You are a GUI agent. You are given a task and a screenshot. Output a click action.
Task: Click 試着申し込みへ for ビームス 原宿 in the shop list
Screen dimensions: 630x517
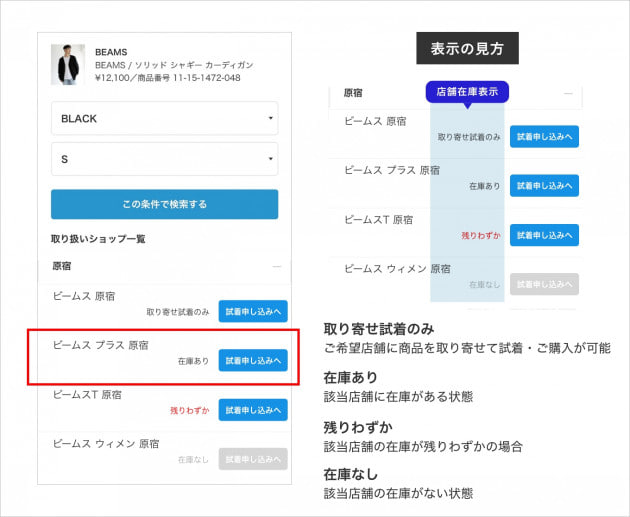[253, 311]
